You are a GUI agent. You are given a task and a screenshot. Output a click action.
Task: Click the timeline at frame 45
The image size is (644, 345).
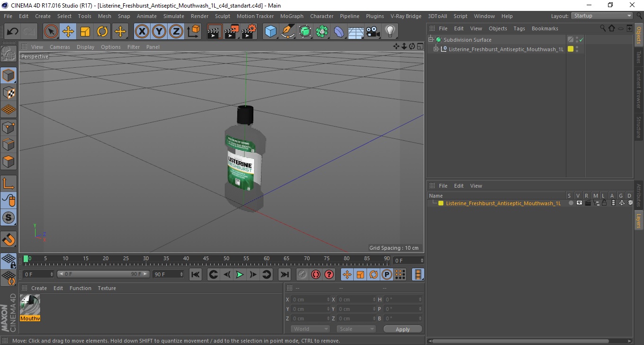click(206, 259)
